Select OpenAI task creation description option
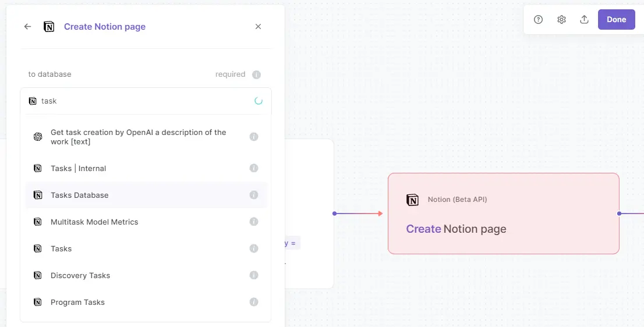This screenshot has height=327, width=644. click(x=146, y=137)
